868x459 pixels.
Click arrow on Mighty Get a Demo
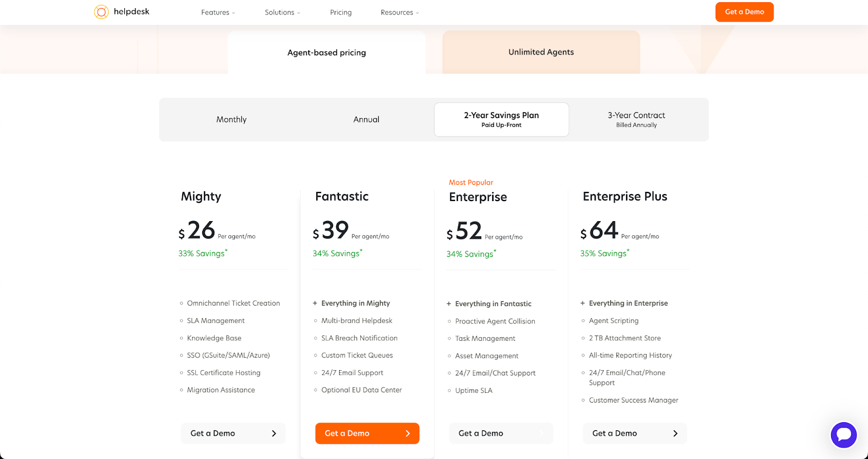[274, 434]
